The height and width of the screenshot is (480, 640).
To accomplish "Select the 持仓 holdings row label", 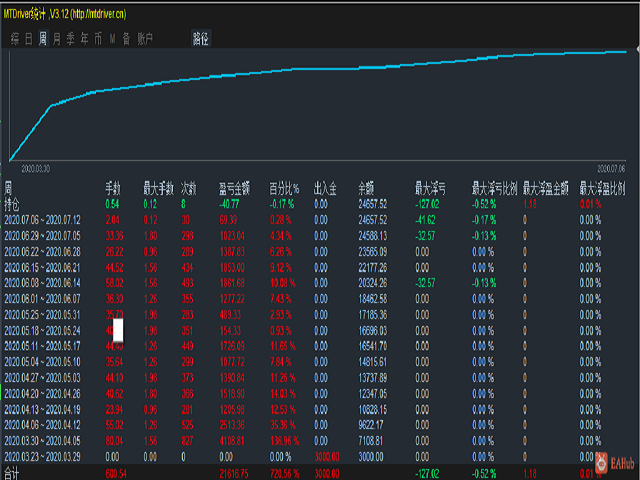I will click(12, 204).
